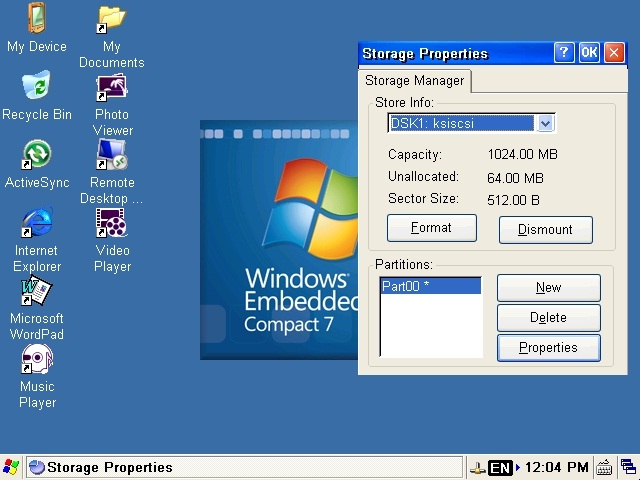Switch to the Storage Manager tab
640x480 pixels.
click(x=414, y=81)
